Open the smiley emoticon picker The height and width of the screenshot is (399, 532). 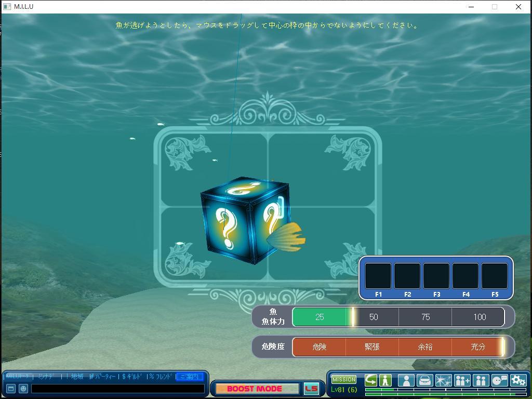pos(23,389)
